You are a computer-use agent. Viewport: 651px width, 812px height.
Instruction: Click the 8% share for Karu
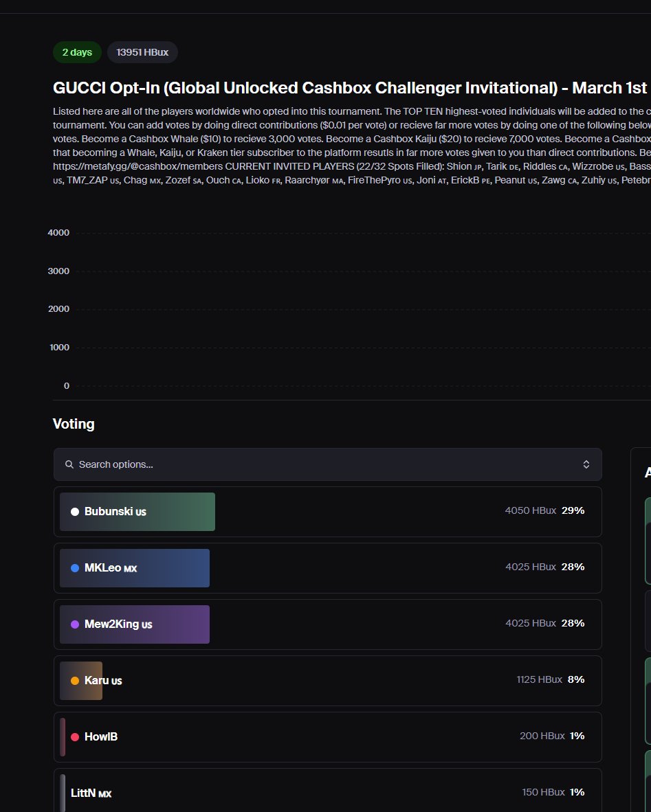(576, 680)
